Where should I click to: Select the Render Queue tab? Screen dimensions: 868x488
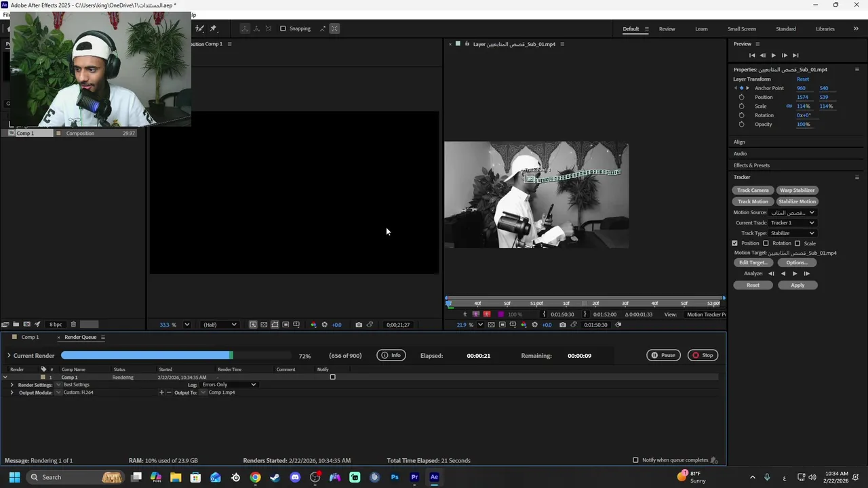(x=80, y=337)
